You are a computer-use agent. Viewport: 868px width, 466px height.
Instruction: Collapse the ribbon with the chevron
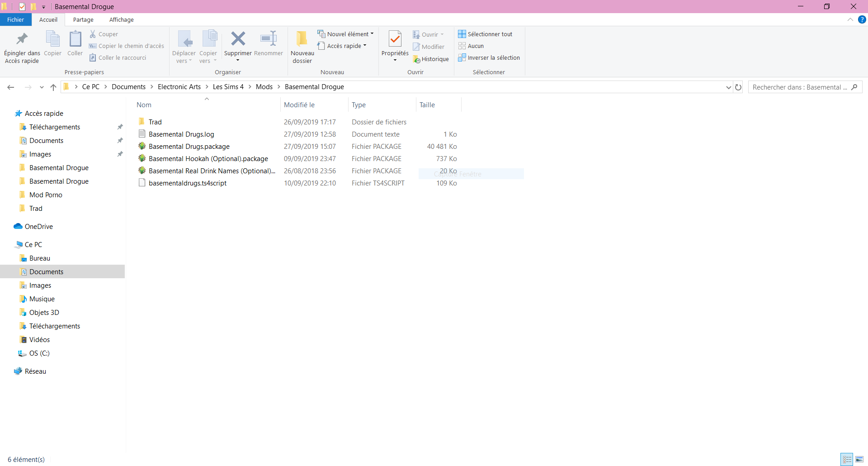[x=850, y=19]
